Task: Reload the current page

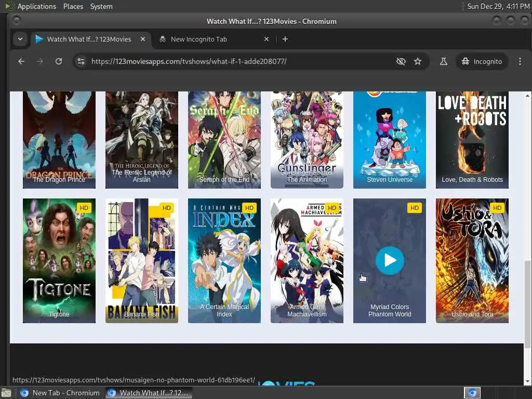Action: click(59, 61)
